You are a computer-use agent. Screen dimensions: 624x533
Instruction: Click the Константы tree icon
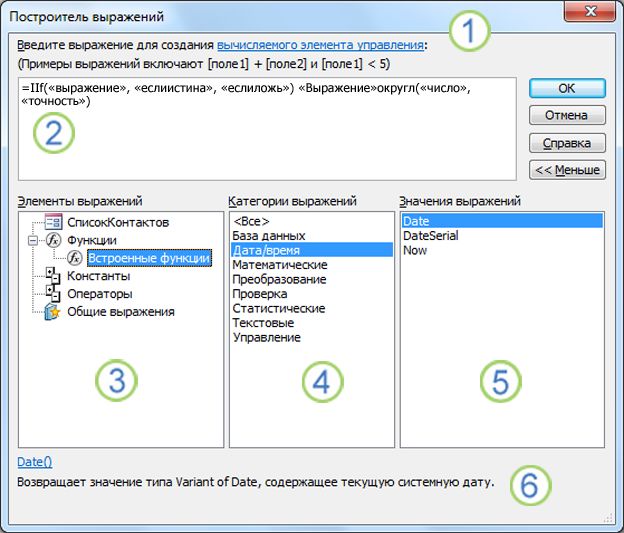pos(53,276)
